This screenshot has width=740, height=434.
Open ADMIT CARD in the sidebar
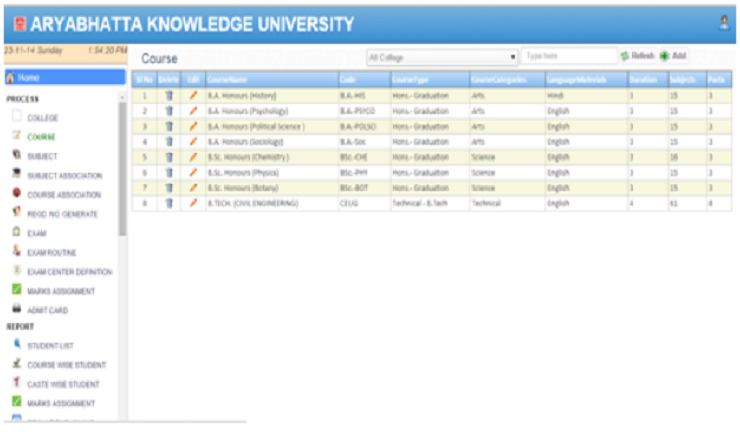click(x=48, y=311)
